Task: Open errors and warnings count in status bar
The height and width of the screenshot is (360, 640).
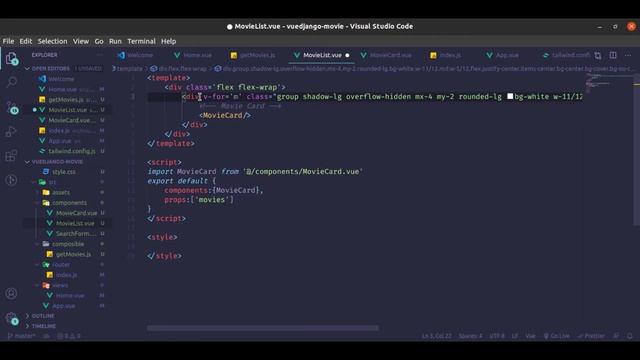Action: [69, 336]
